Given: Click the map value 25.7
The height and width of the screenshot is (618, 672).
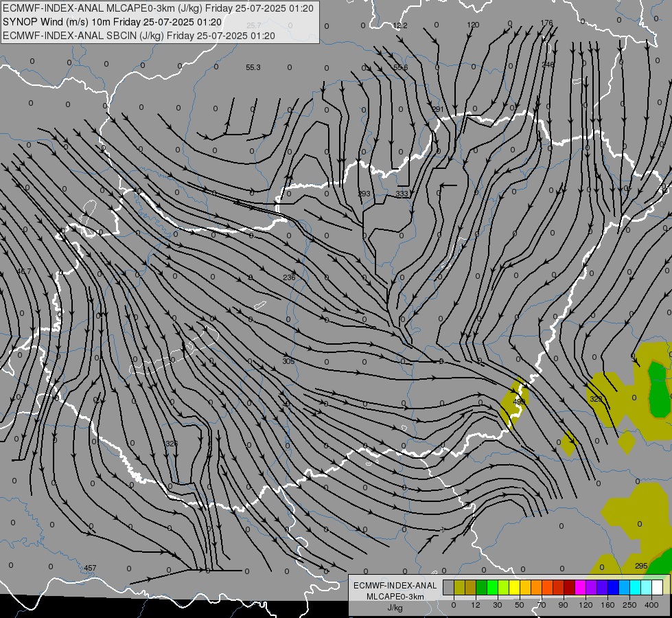Looking at the screenshot, I should pos(254,25).
